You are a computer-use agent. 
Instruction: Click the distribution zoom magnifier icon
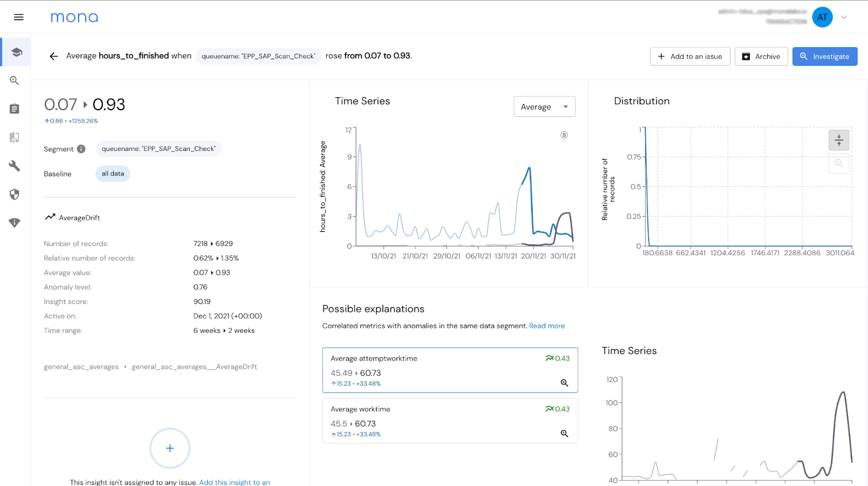point(839,163)
